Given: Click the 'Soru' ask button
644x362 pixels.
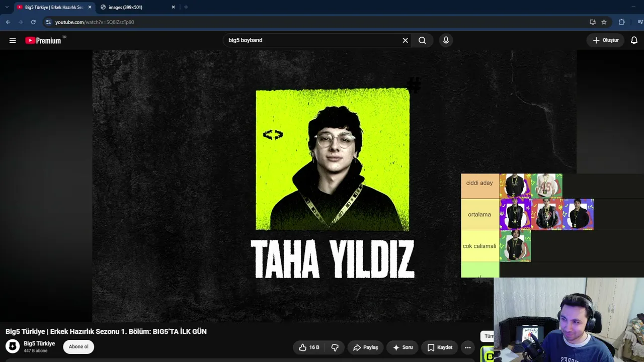Looking at the screenshot, I should 403,347.
